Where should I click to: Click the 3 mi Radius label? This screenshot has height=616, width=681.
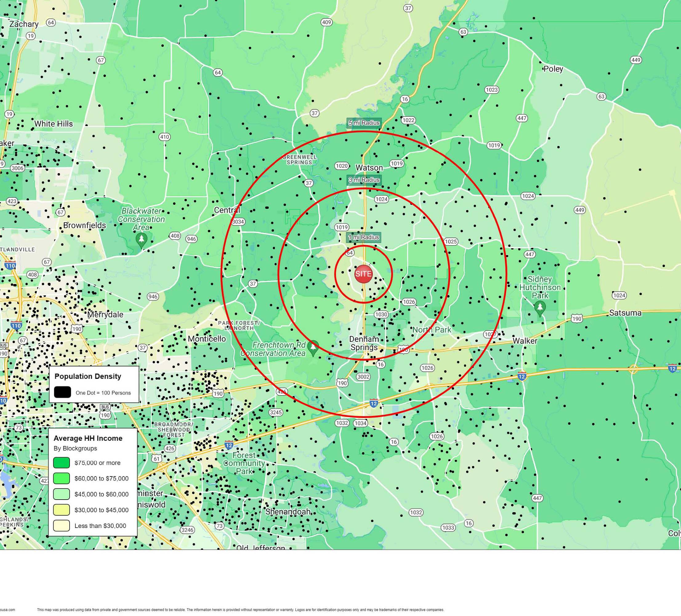(364, 180)
